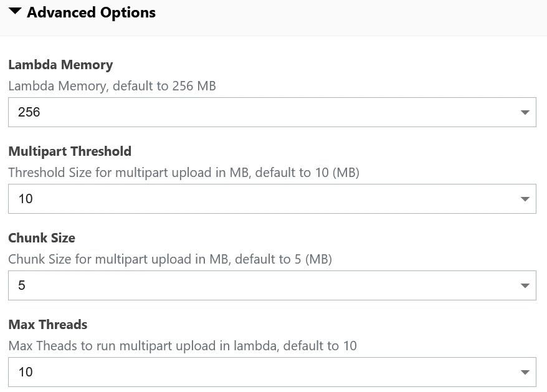Image resolution: width=547 pixels, height=392 pixels.
Task: Click the Multipart Threshold bold label
Action: tap(70, 151)
